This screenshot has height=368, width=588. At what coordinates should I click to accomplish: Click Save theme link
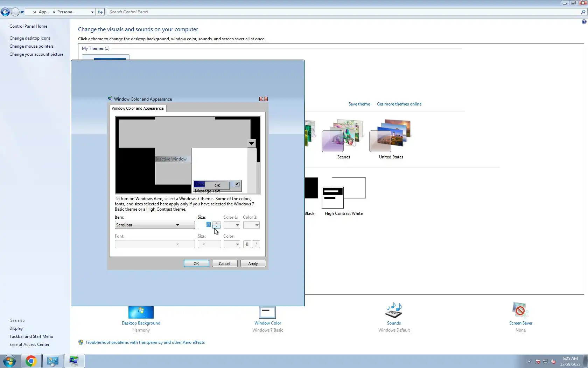click(x=359, y=104)
